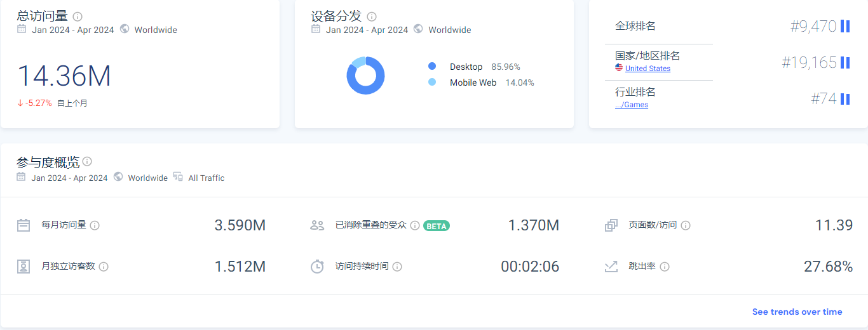Click the Mobile Web light-blue legend dot
868x330 pixels.
[x=432, y=82]
